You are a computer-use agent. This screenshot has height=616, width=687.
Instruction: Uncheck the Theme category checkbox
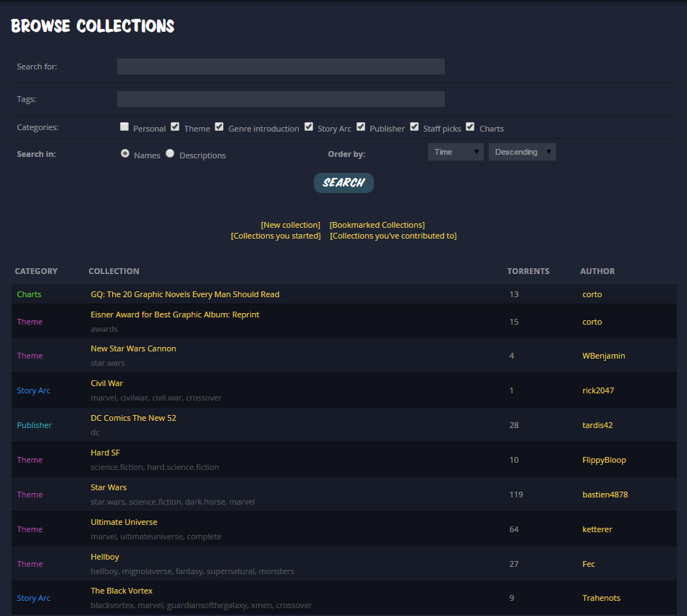[x=175, y=127]
